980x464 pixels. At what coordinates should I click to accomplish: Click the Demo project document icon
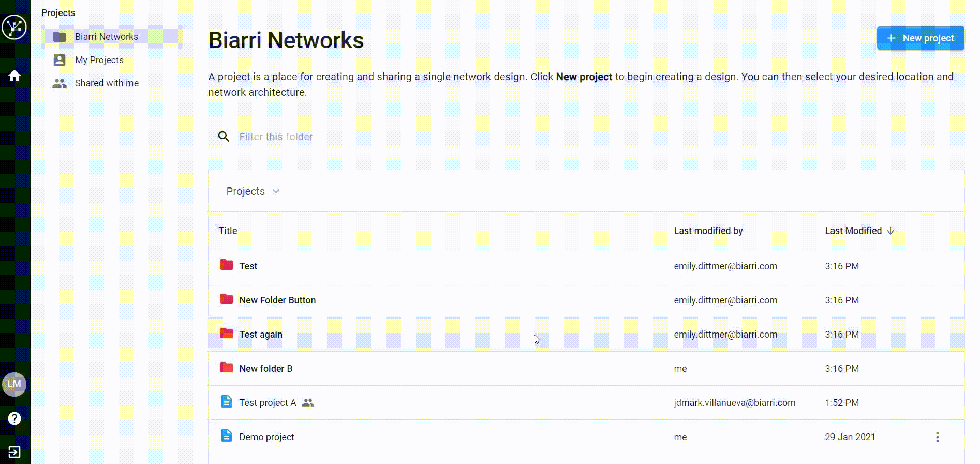pyautogui.click(x=227, y=436)
